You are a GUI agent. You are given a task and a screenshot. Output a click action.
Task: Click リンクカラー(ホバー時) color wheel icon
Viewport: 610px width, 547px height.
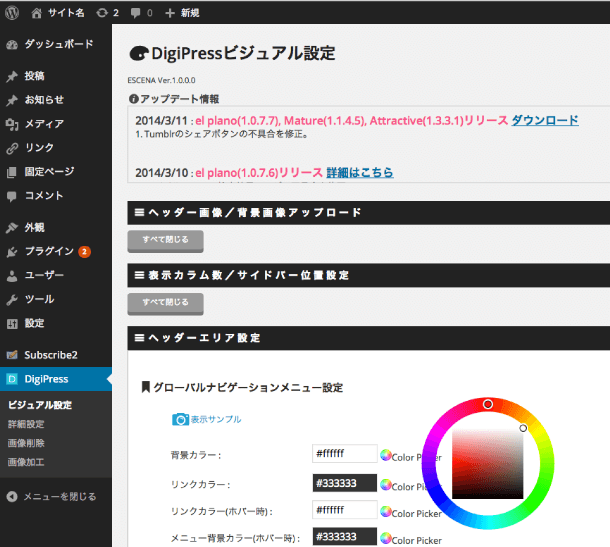click(386, 512)
